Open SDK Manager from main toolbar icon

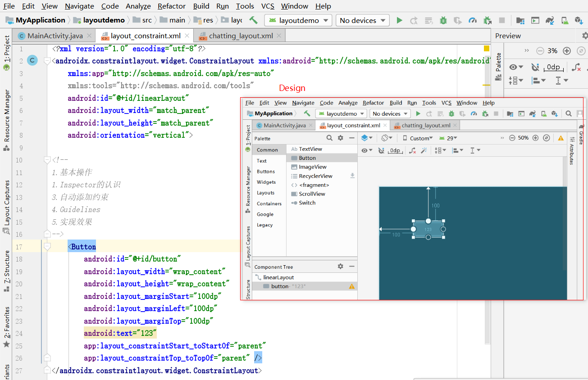pyautogui.click(x=579, y=20)
